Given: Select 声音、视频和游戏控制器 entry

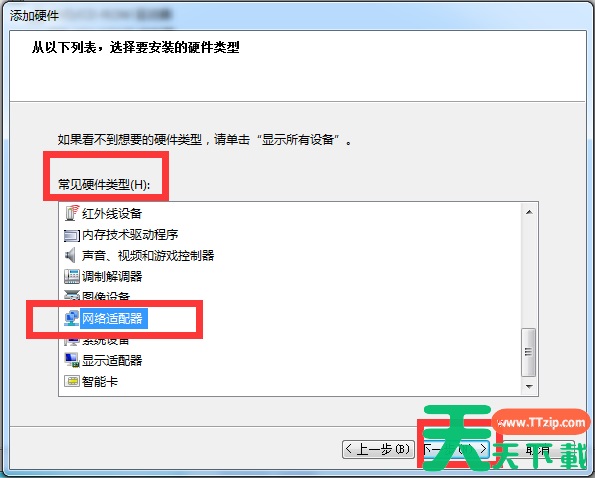Looking at the screenshot, I should coord(148,256).
